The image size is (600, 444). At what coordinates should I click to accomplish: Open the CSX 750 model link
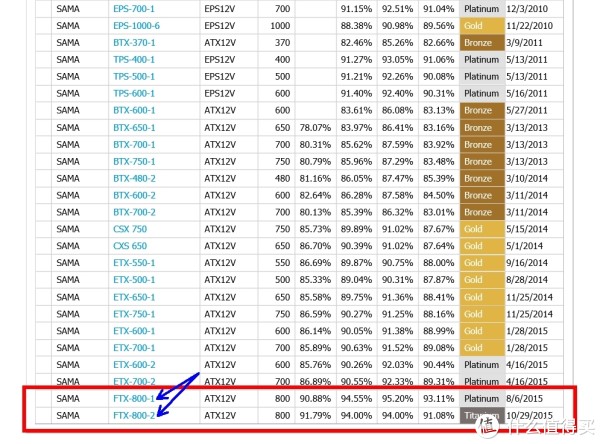click(130, 229)
